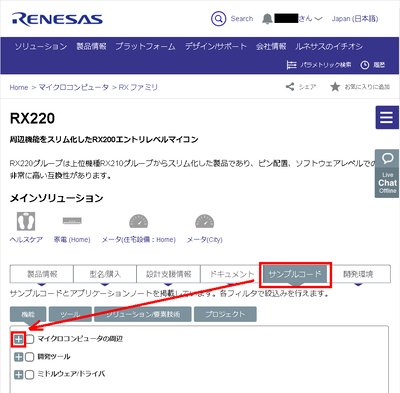Check the 開発ツール checkbox

pos(30,357)
